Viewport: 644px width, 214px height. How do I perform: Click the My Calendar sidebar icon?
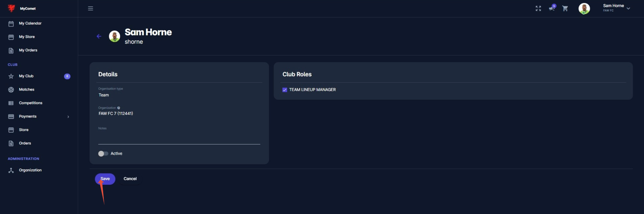(x=11, y=24)
